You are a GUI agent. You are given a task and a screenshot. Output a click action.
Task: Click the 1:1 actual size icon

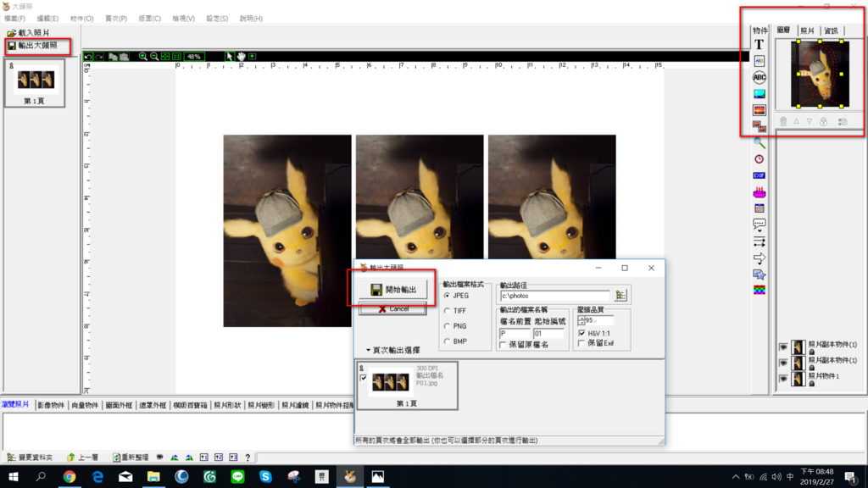176,57
